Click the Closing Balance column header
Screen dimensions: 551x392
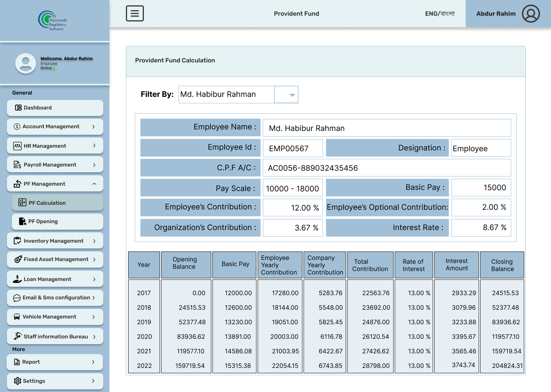(502, 265)
